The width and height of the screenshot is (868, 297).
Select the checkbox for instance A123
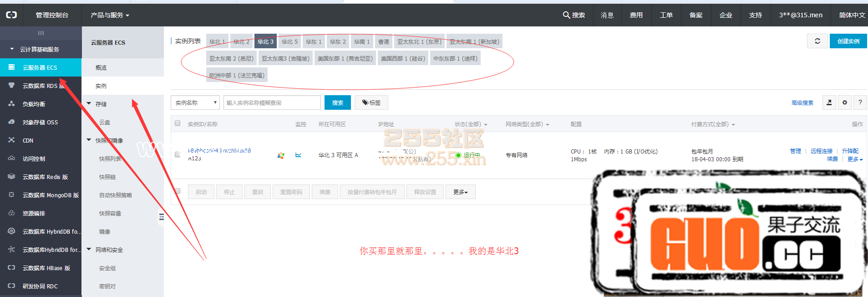[178, 155]
